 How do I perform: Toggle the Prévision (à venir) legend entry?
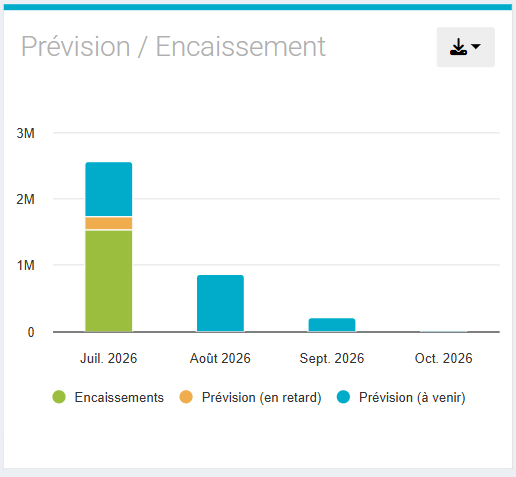click(x=401, y=397)
